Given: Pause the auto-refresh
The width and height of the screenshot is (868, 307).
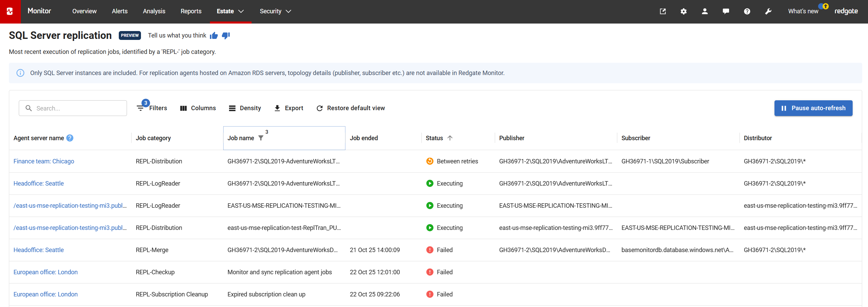Looking at the screenshot, I should [x=813, y=108].
